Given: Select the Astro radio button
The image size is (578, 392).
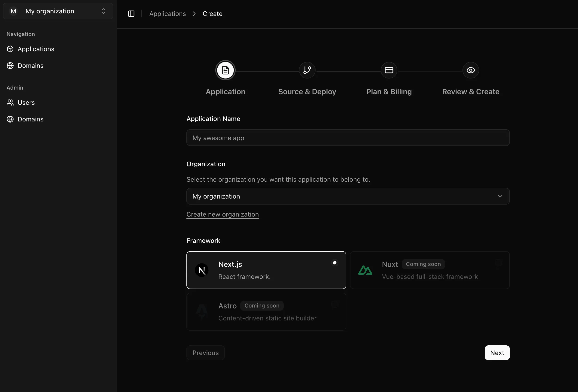Looking at the screenshot, I should pos(335,304).
